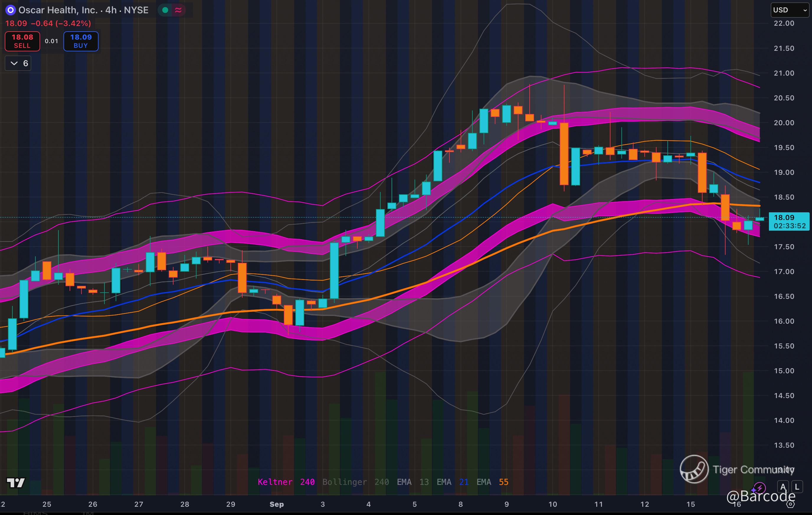This screenshot has height=515, width=812.
Task: Toggle auto scale with the A button
Action: coord(783,487)
